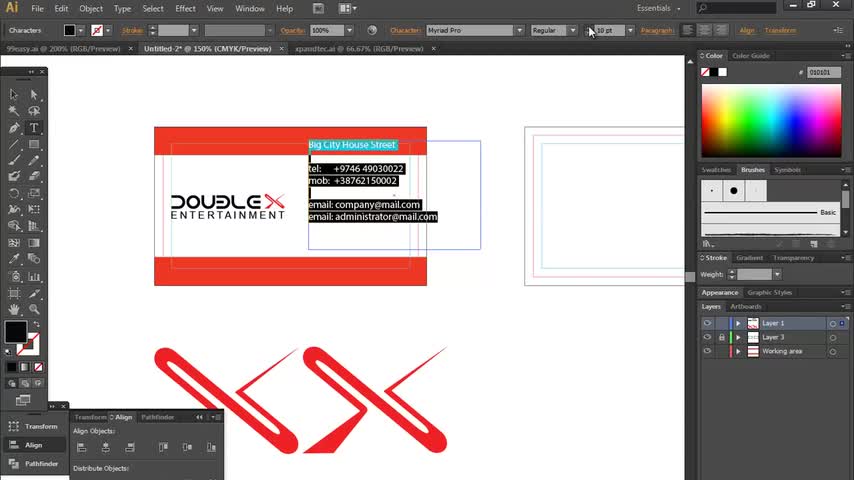Click the Character link in control bar
The width and height of the screenshot is (854, 480).
pyautogui.click(x=405, y=31)
